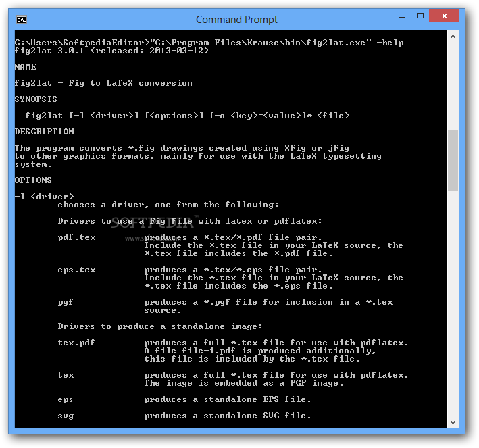
Task: Click 'produces a *.tex/*.eps file pair.' line
Action: click(233, 270)
